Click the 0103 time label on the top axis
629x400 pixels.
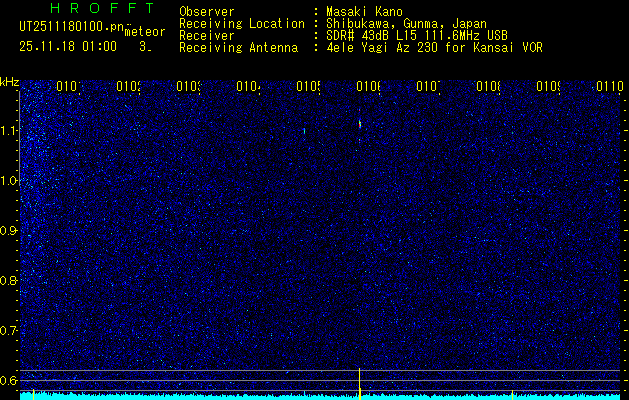[x=188, y=86]
